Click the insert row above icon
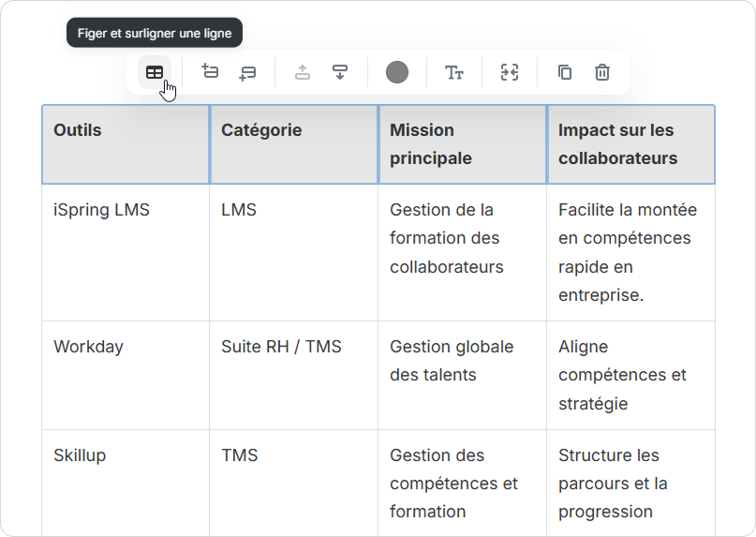The image size is (756, 537). (x=210, y=72)
